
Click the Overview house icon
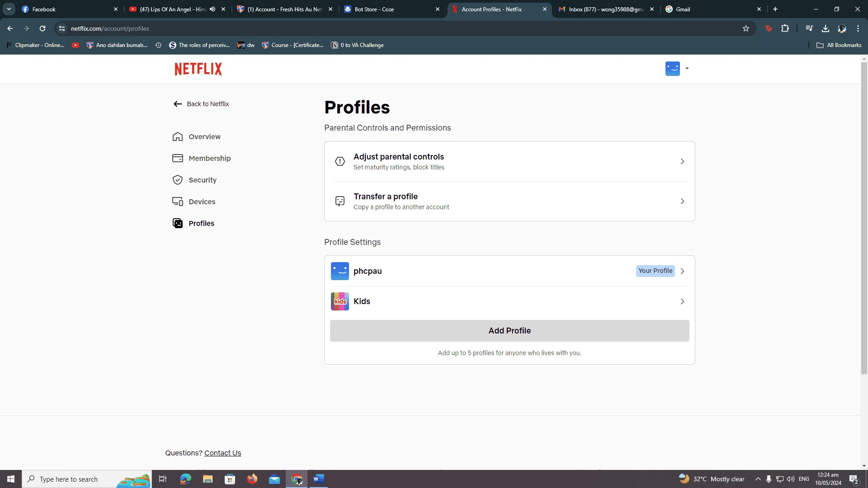click(178, 136)
